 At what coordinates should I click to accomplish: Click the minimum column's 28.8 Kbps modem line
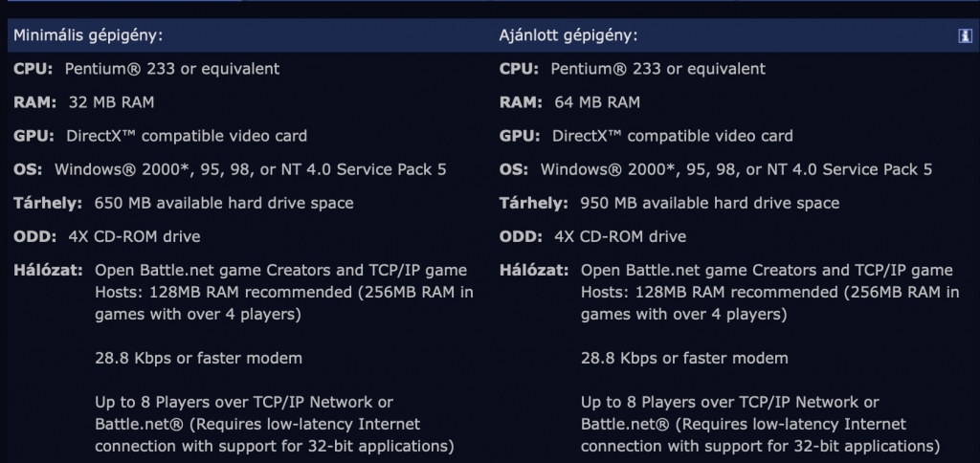click(x=199, y=358)
